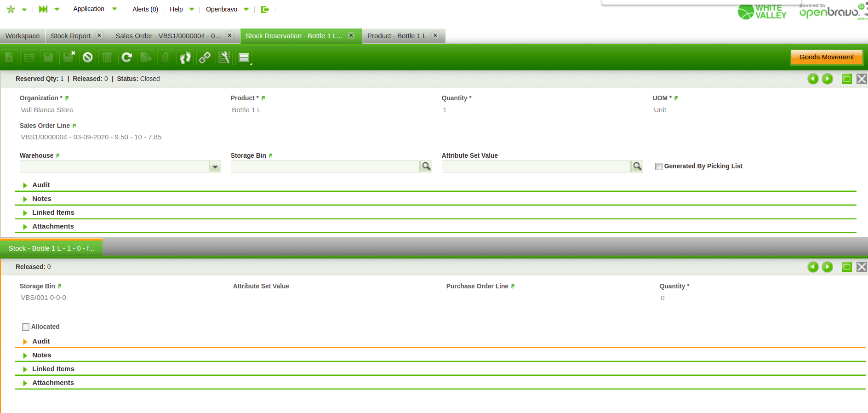Close the Sales Order tab
Image resolution: width=868 pixels, height=413 pixels.
pos(229,35)
